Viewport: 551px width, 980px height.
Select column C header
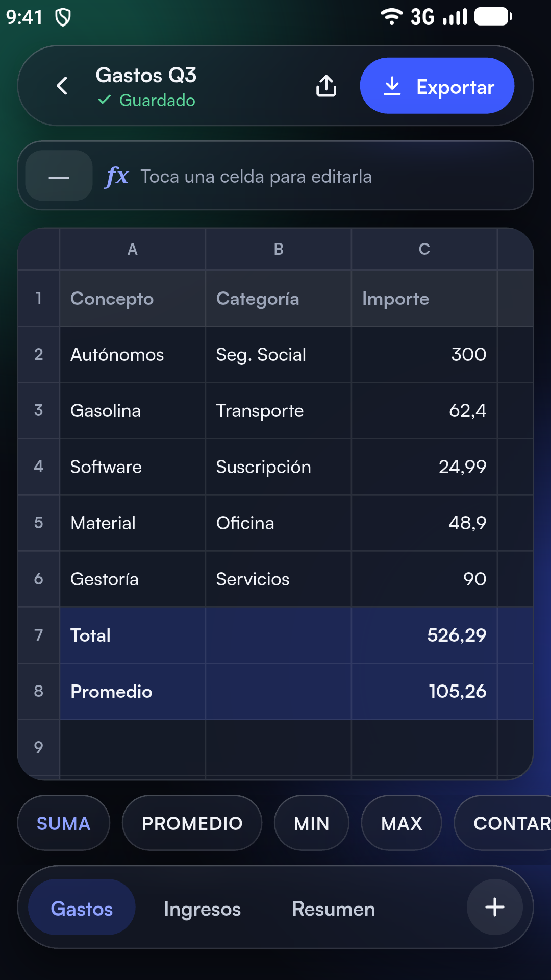click(424, 249)
